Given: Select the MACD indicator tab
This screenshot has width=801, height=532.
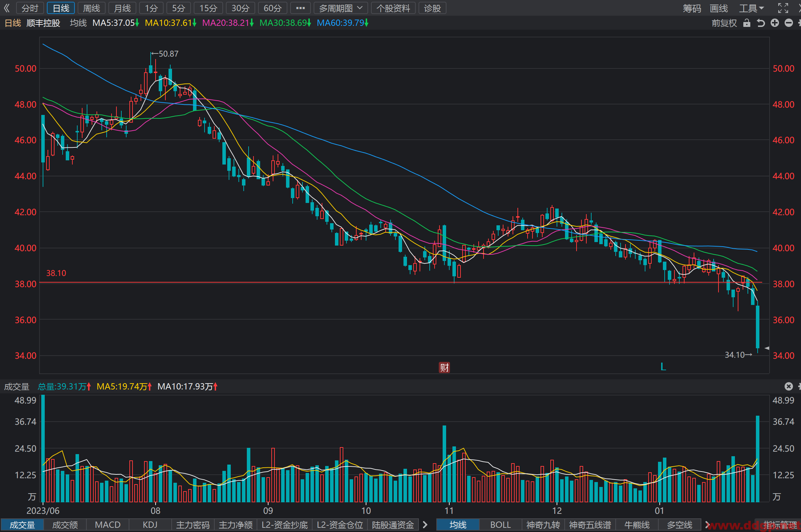Looking at the screenshot, I should [108, 525].
